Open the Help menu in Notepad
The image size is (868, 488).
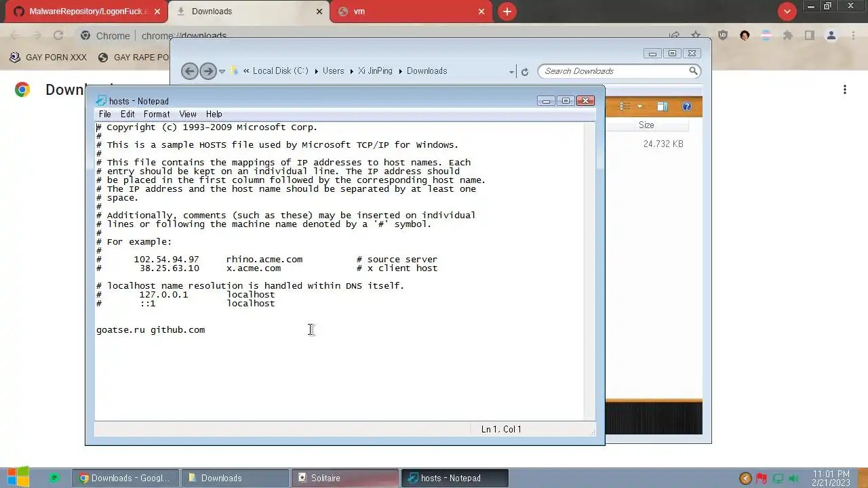[214, 114]
